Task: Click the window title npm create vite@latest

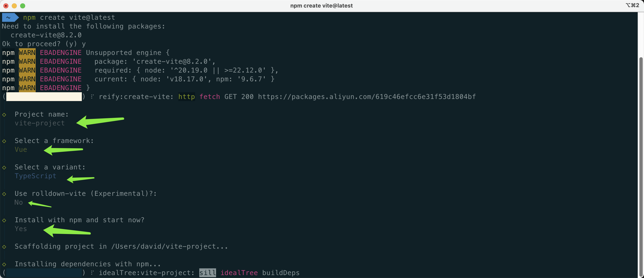Action: (x=321, y=5)
